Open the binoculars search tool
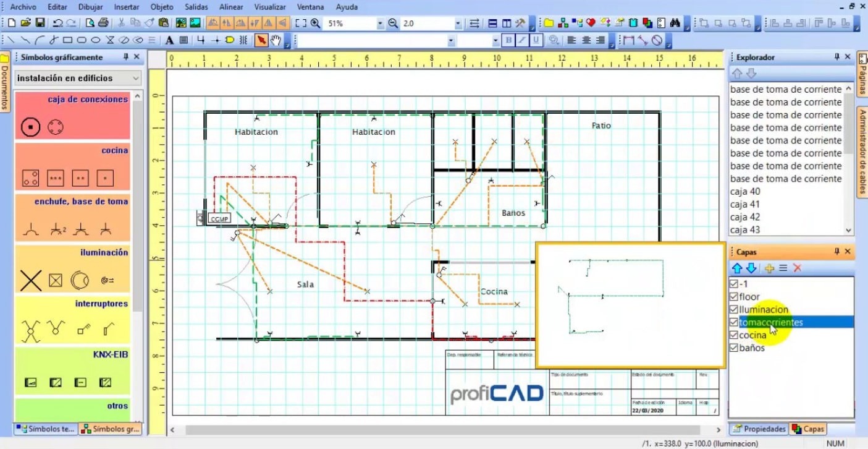The image size is (868, 449). [x=675, y=24]
